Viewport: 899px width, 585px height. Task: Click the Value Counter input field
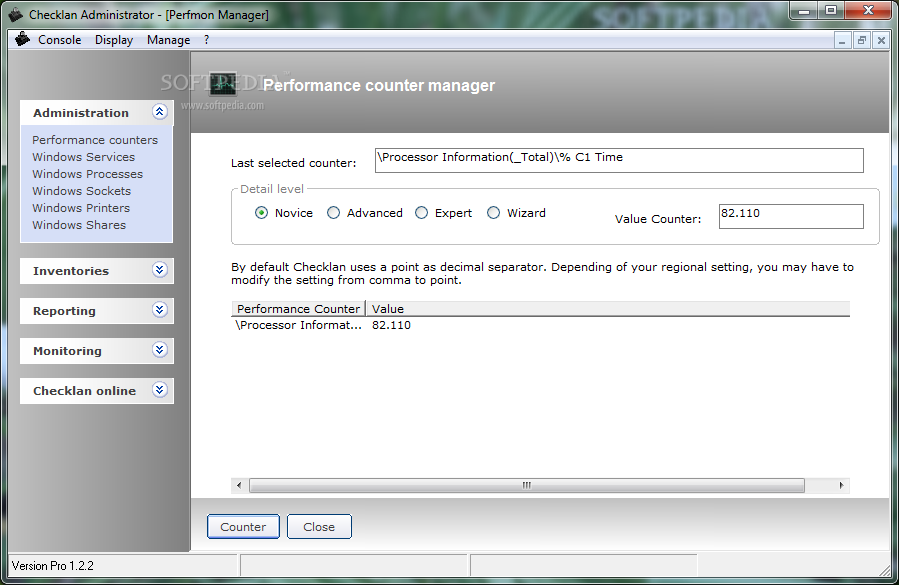click(791, 216)
